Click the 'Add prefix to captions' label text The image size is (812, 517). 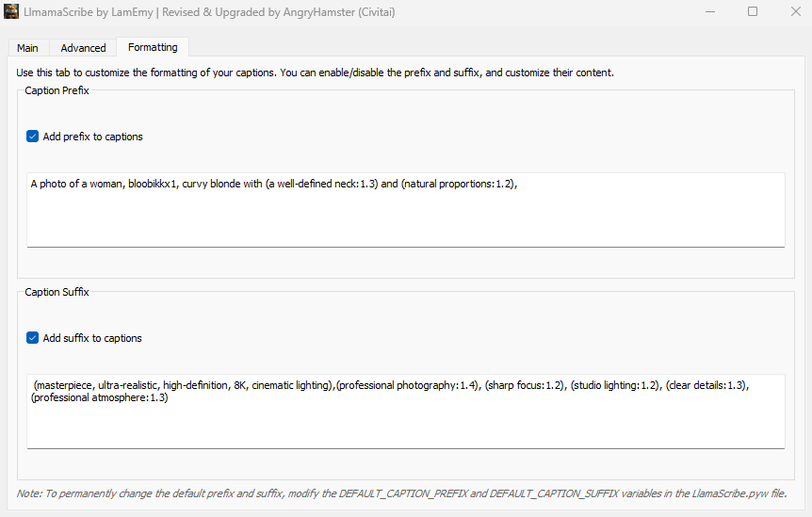click(x=92, y=137)
